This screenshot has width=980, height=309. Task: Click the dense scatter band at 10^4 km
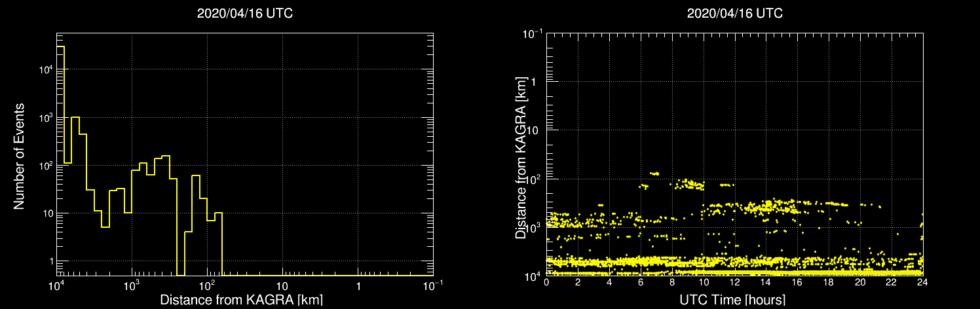click(734, 272)
